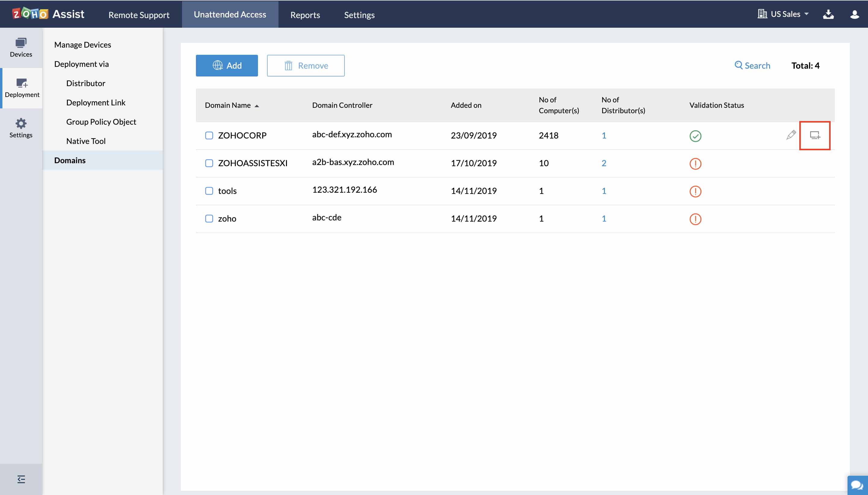This screenshot has width=868, height=495.
Task: Click the Zoho Assist logo
Action: [48, 14]
